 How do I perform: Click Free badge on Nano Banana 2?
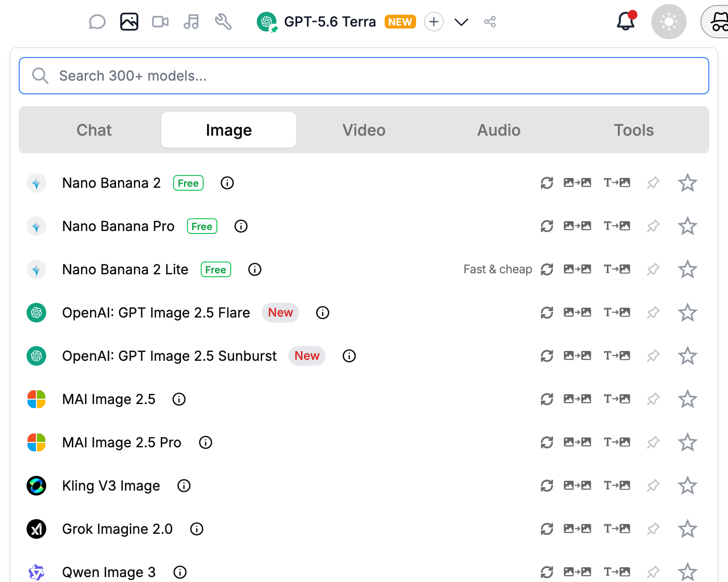188,183
